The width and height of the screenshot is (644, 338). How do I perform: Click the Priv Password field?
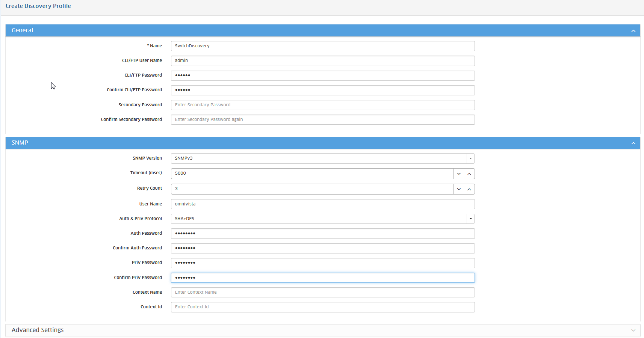point(322,263)
